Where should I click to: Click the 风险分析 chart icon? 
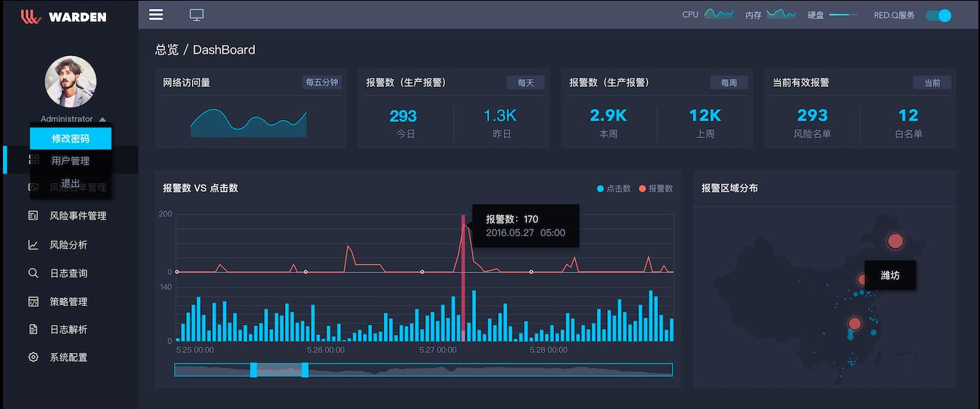click(33, 245)
